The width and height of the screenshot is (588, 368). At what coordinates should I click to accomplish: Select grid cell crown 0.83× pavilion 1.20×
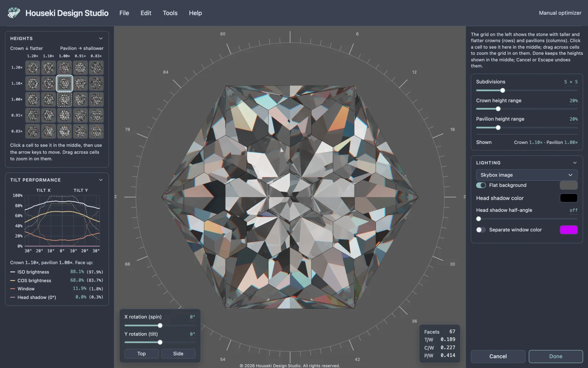tap(33, 131)
